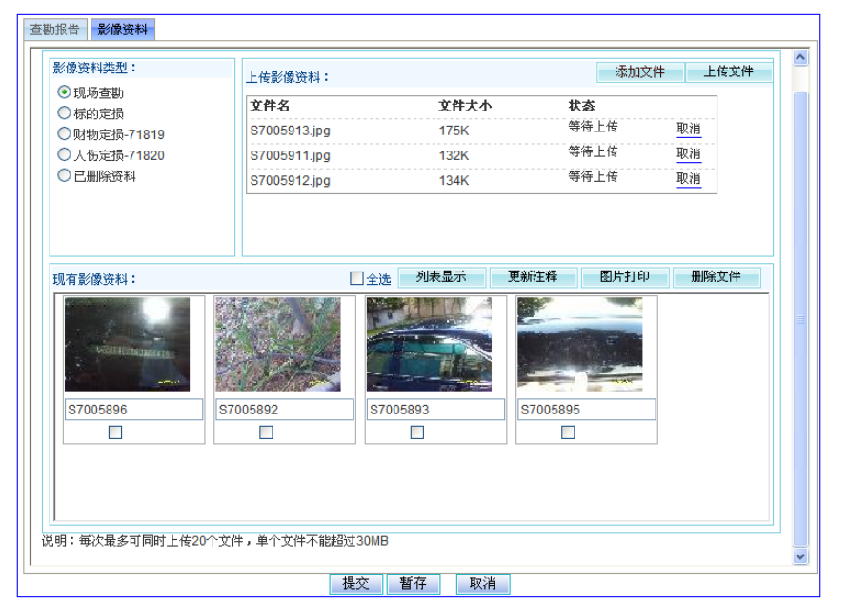
Task: Click the 暂存 save draft button
Action: 413,583
